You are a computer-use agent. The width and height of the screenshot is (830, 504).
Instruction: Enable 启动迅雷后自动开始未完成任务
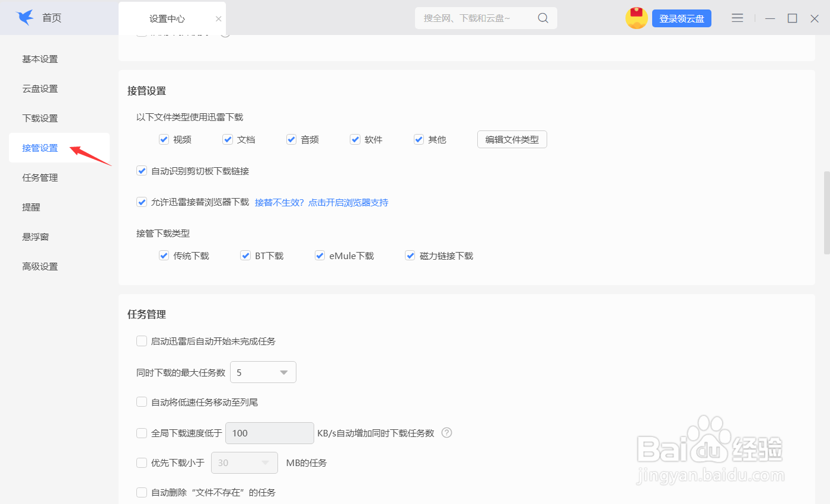tap(142, 341)
